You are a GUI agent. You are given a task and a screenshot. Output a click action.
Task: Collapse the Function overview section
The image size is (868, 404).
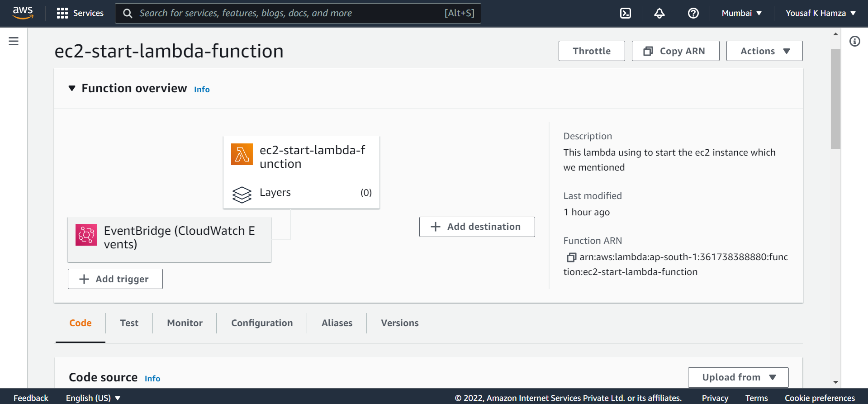(72, 88)
